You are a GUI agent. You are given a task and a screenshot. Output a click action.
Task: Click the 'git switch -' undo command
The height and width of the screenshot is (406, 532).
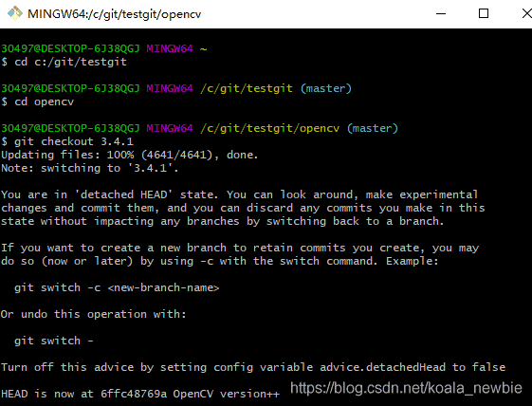[54, 341]
